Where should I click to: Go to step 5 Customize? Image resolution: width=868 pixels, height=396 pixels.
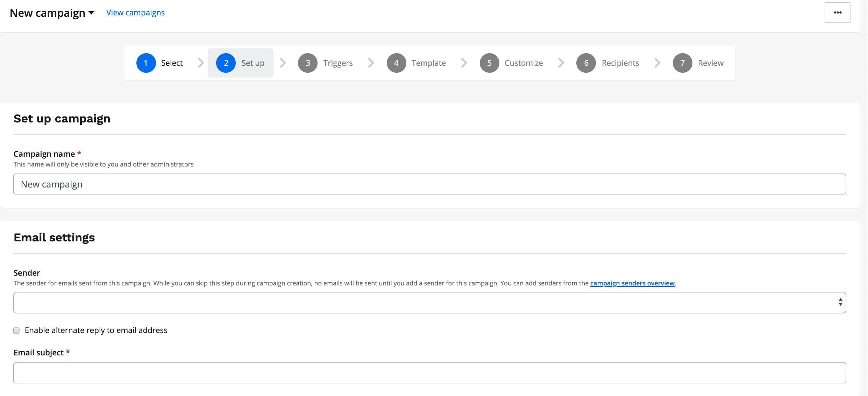[x=511, y=63]
